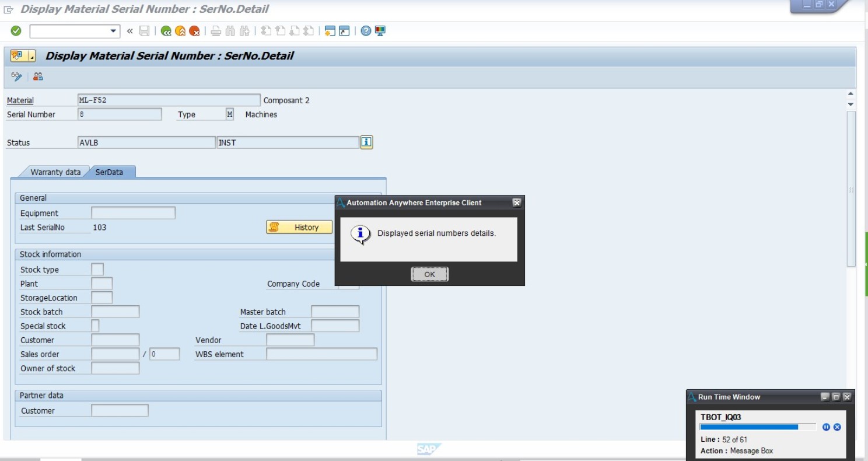The width and height of the screenshot is (868, 461).
Task: Click the command input field
Action: coord(69,31)
